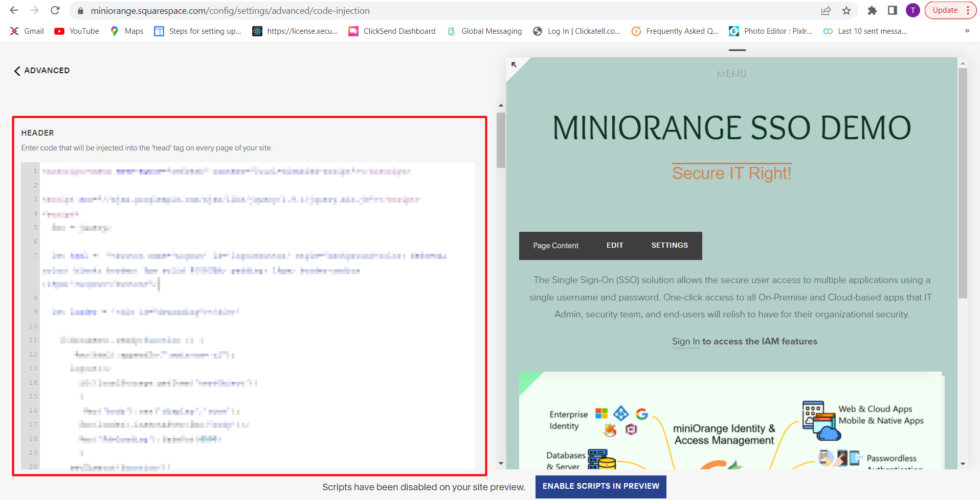Viewport: 980px width, 500px height.
Task: Open the Chrome three-dot menu
Action: 968,10
